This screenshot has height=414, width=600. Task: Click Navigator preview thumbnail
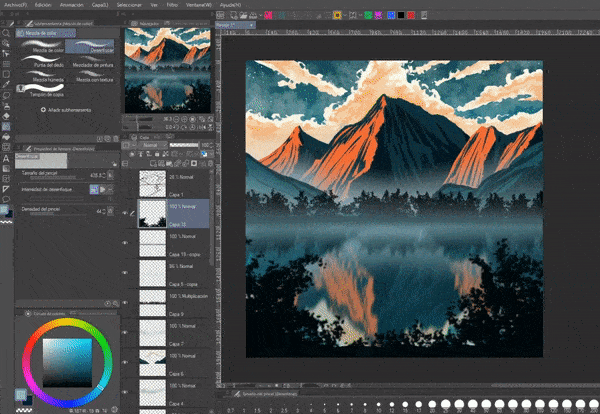coord(168,70)
